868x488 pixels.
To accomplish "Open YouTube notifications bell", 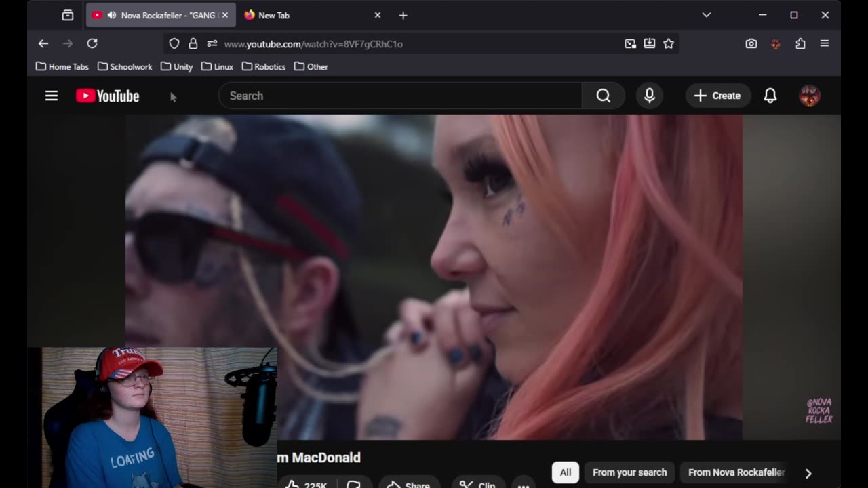I will (770, 96).
